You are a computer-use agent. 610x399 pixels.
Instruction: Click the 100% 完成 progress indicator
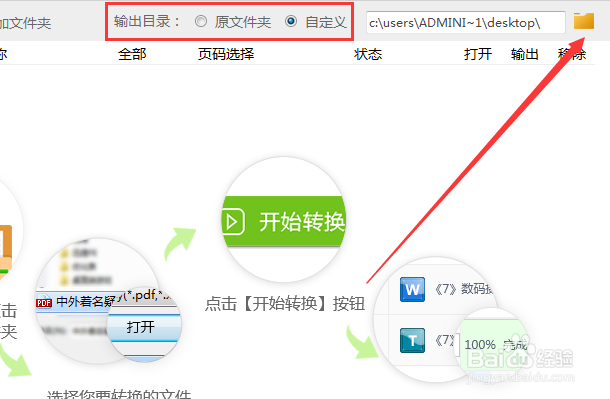point(496,344)
